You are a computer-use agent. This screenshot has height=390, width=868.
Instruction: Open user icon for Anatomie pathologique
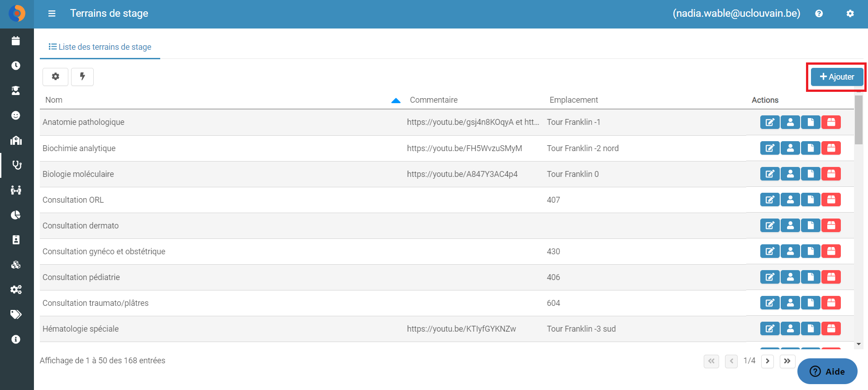coord(790,122)
